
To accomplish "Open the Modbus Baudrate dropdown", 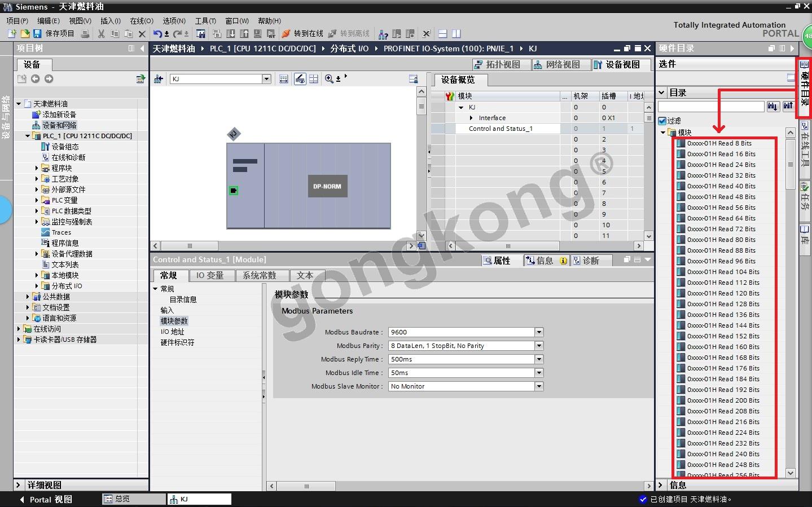I will (x=539, y=332).
